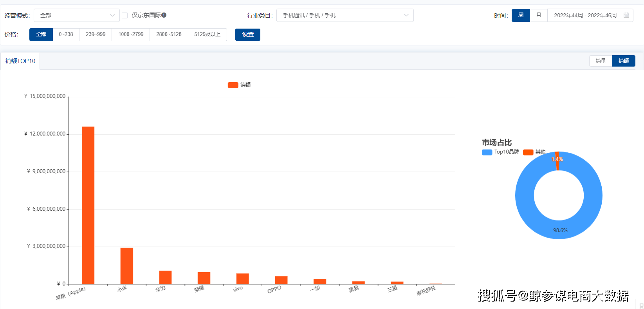Image resolution: width=644 pixels, height=309 pixels.
Task: Choose price range 0~238
Action: 66,34
